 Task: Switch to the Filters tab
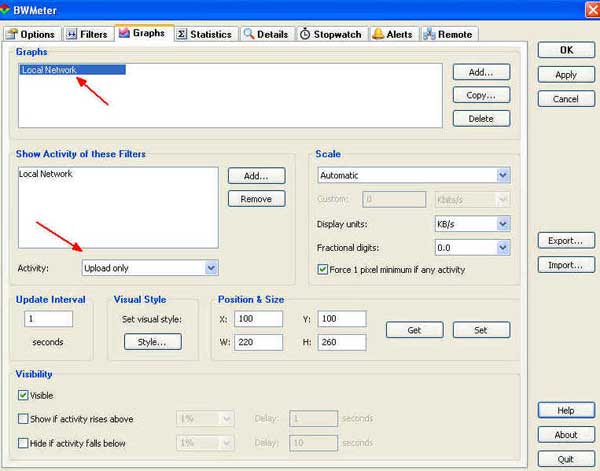tap(88, 34)
